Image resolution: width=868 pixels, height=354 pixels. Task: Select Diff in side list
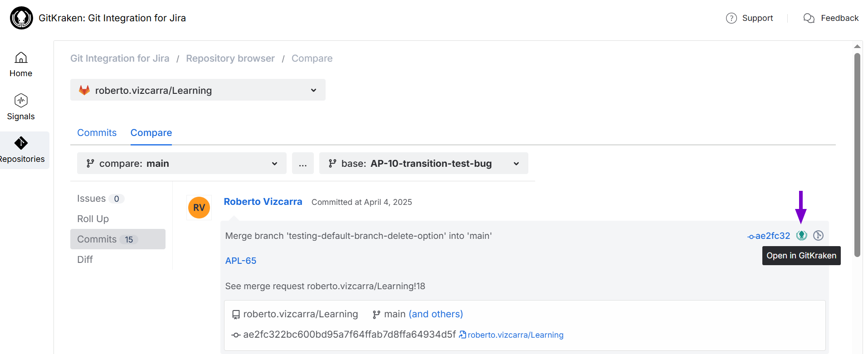pyautogui.click(x=85, y=259)
